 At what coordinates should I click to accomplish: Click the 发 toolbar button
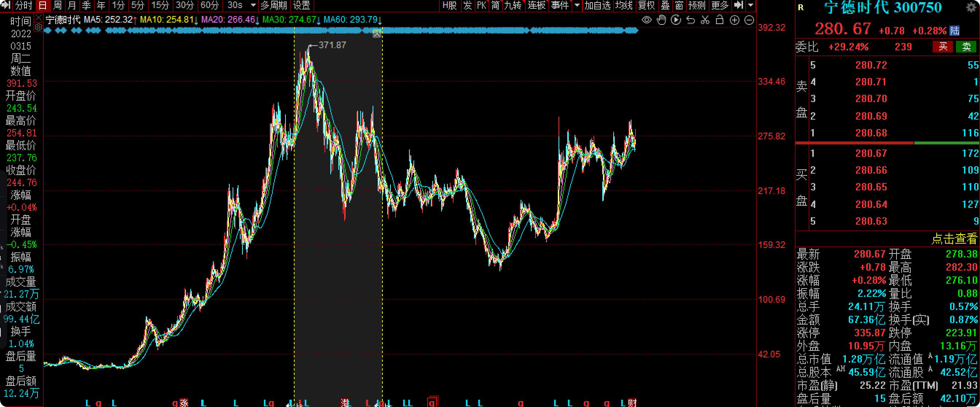467,5
